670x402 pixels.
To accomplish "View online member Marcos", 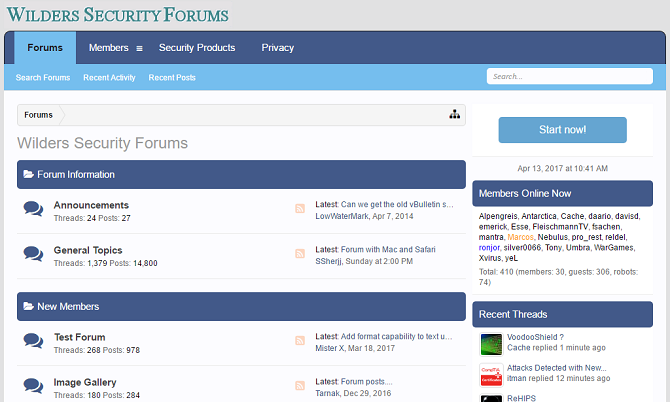I will point(520,237).
